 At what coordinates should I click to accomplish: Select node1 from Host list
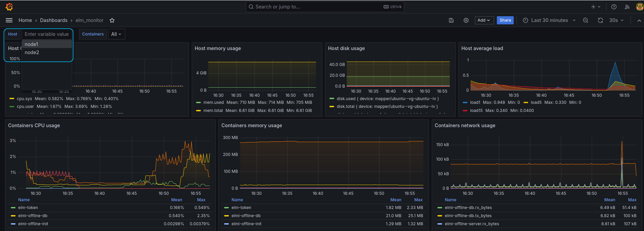click(x=31, y=44)
